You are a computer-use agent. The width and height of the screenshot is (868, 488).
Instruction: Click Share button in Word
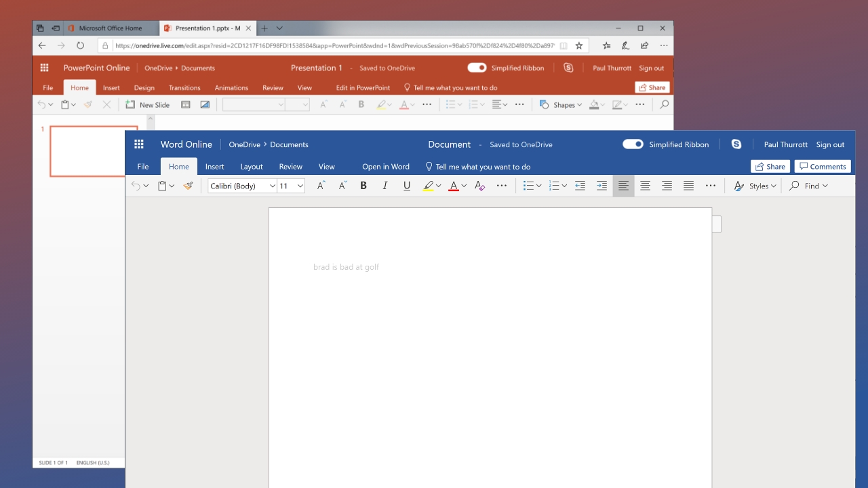pos(770,167)
